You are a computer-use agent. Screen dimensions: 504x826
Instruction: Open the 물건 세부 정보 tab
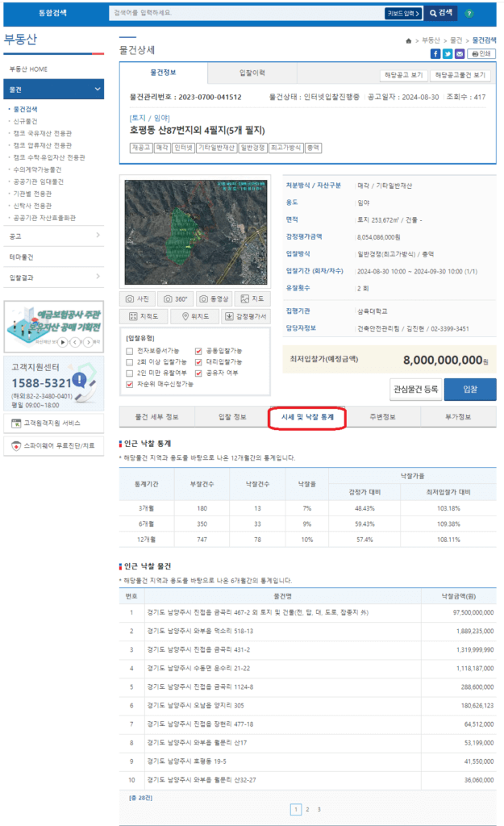[157, 417]
